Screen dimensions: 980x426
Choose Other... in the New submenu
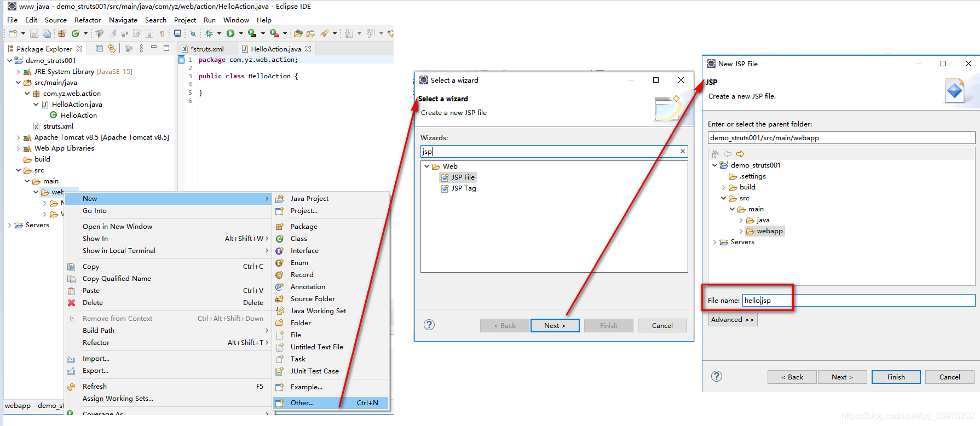(x=331, y=403)
